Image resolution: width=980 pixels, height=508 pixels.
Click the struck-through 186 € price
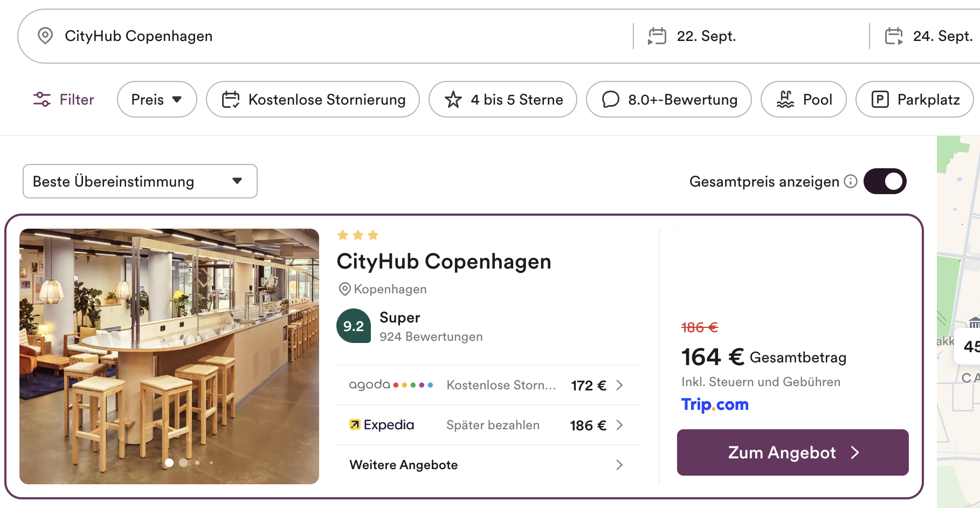[x=700, y=327]
